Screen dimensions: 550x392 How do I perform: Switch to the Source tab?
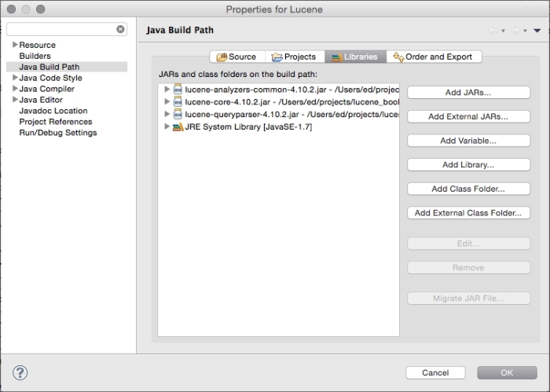(x=236, y=57)
